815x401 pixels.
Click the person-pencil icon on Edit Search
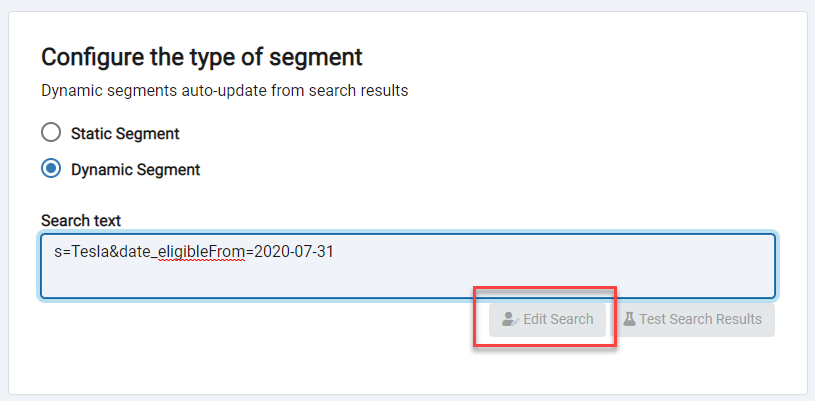click(510, 319)
